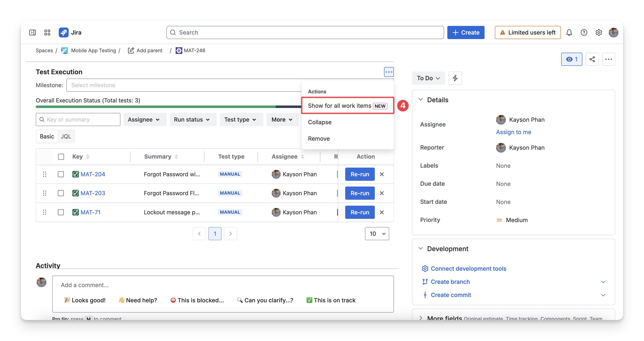Re-run test MAT-203
Viewport: 644px width, 341px height.
click(x=360, y=193)
